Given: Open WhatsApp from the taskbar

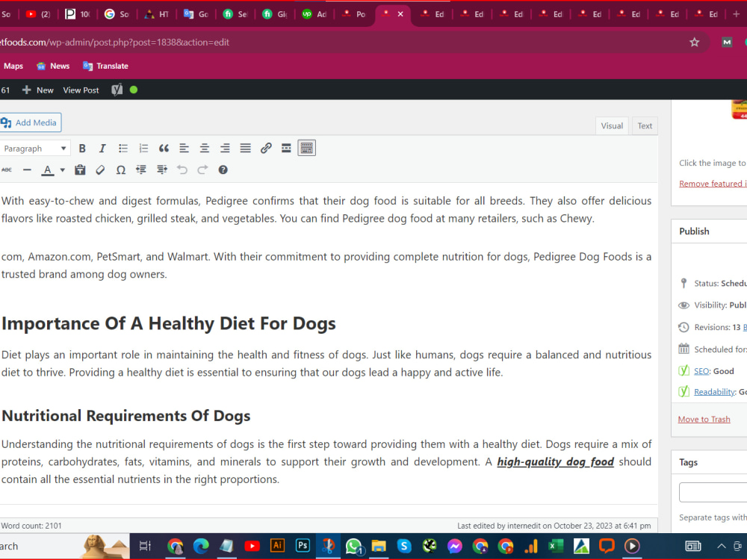Looking at the screenshot, I should tap(353, 546).
